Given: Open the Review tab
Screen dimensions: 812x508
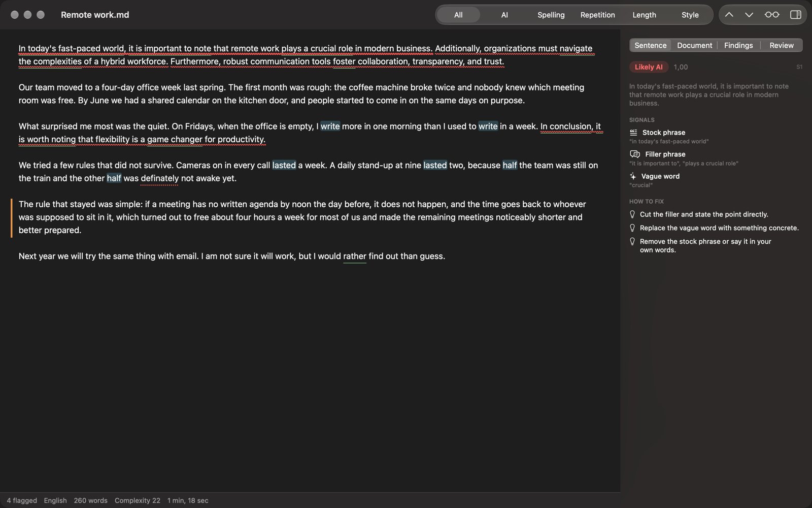Looking at the screenshot, I should 782,45.
